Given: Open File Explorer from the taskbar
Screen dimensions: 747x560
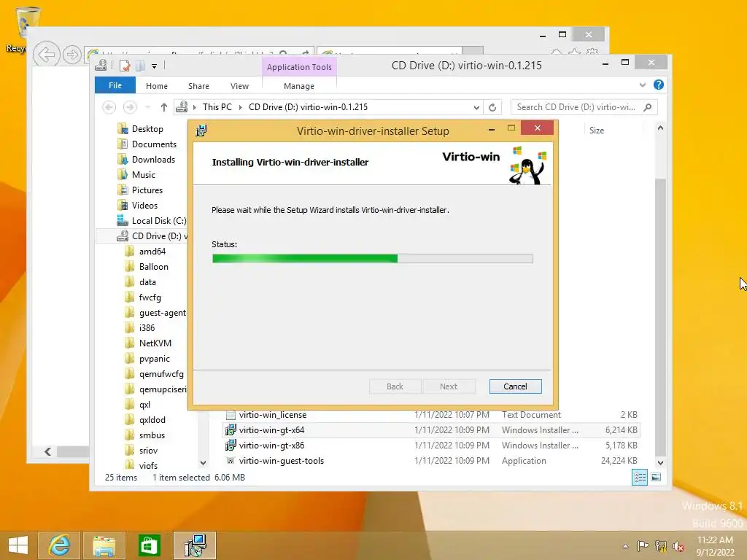Looking at the screenshot, I should (104, 545).
